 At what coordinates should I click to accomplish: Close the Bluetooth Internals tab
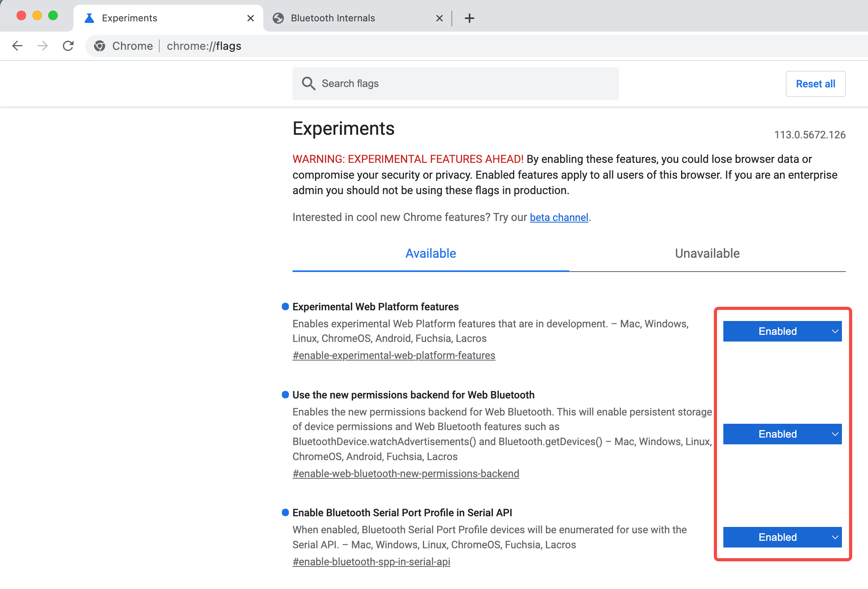point(439,18)
